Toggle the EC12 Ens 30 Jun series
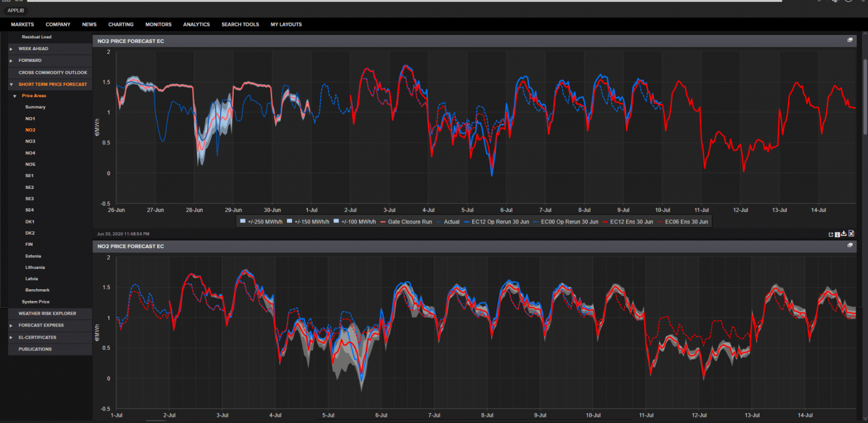Image resolution: width=868 pixels, height=423 pixels. pyautogui.click(x=629, y=221)
